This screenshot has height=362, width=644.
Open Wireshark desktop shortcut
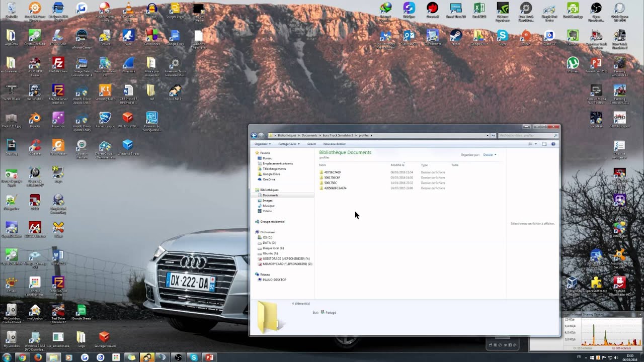coord(128,65)
